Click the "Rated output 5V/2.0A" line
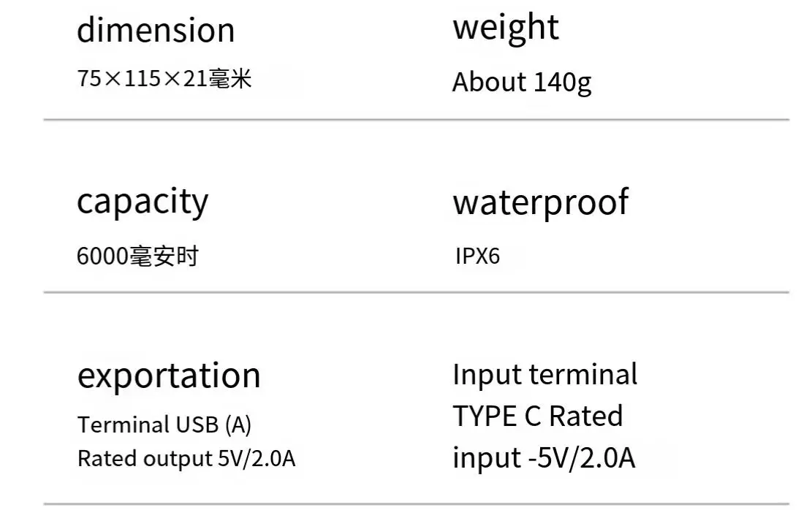812x510 pixels. (x=186, y=459)
